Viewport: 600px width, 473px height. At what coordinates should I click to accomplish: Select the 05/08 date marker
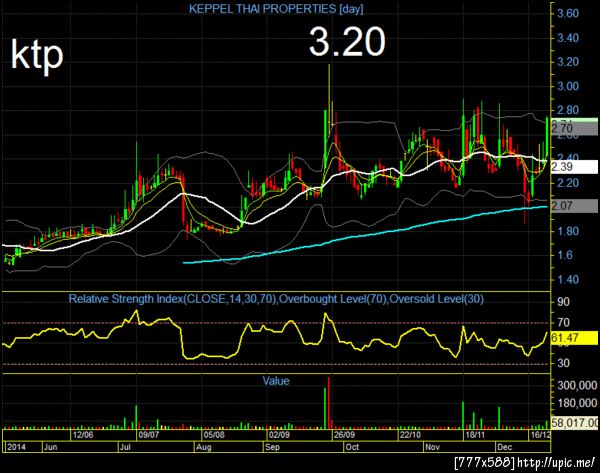pyautogui.click(x=214, y=435)
